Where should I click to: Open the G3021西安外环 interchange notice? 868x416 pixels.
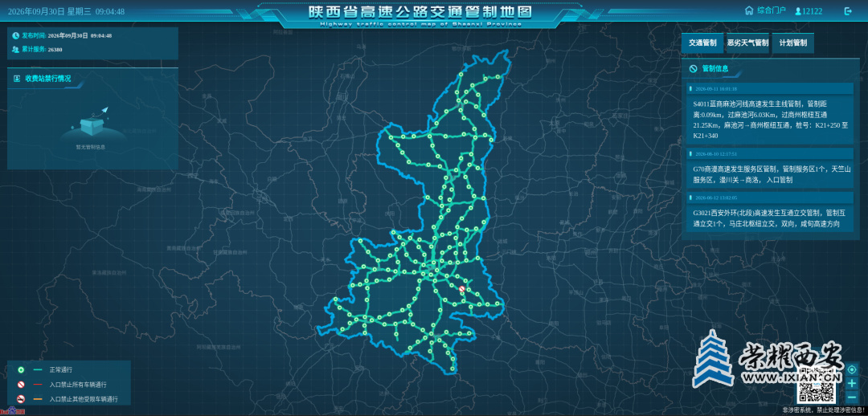pos(770,218)
